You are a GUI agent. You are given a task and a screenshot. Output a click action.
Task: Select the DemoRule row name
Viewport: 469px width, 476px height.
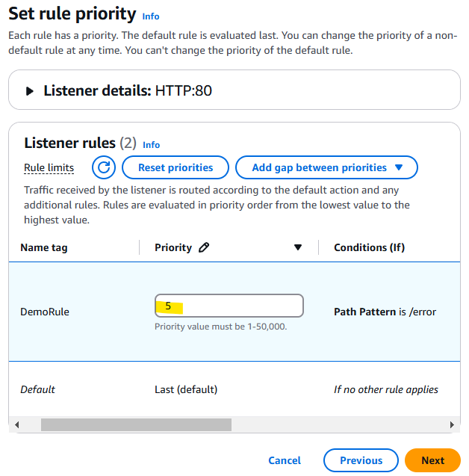click(45, 312)
